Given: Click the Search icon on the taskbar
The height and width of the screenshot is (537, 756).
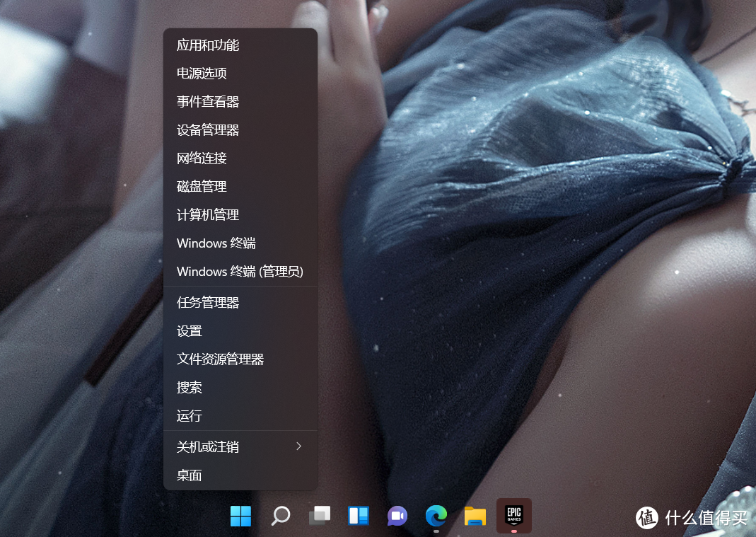Looking at the screenshot, I should click(280, 516).
